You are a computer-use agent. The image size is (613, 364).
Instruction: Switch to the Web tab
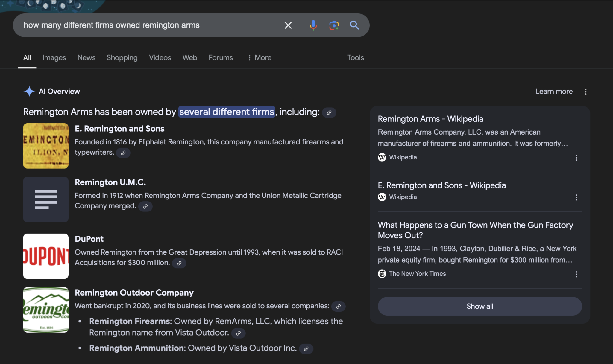(190, 58)
